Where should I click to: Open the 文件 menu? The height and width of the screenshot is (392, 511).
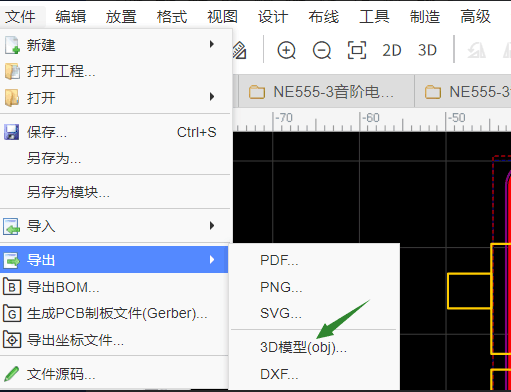[x=20, y=16]
